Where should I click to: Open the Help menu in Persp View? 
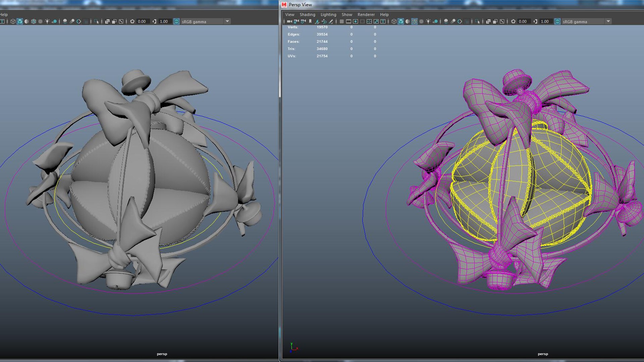pos(384,15)
